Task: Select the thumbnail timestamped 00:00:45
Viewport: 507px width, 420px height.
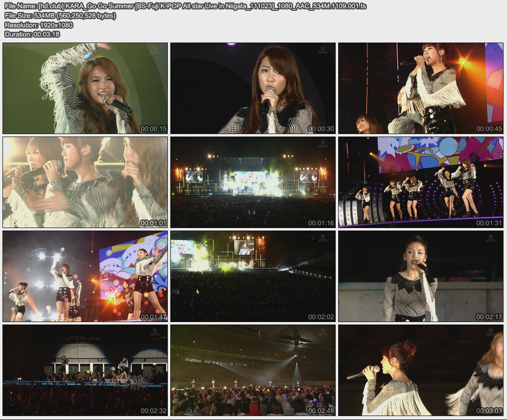Action: point(421,88)
